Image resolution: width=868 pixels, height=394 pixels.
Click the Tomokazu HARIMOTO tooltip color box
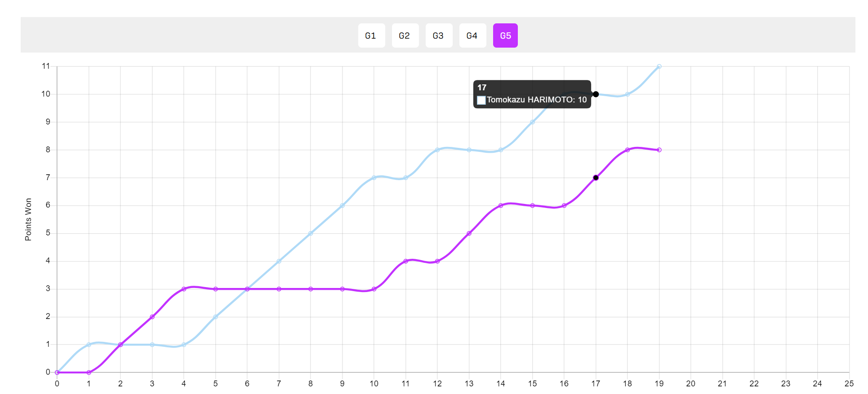click(x=481, y=100)
